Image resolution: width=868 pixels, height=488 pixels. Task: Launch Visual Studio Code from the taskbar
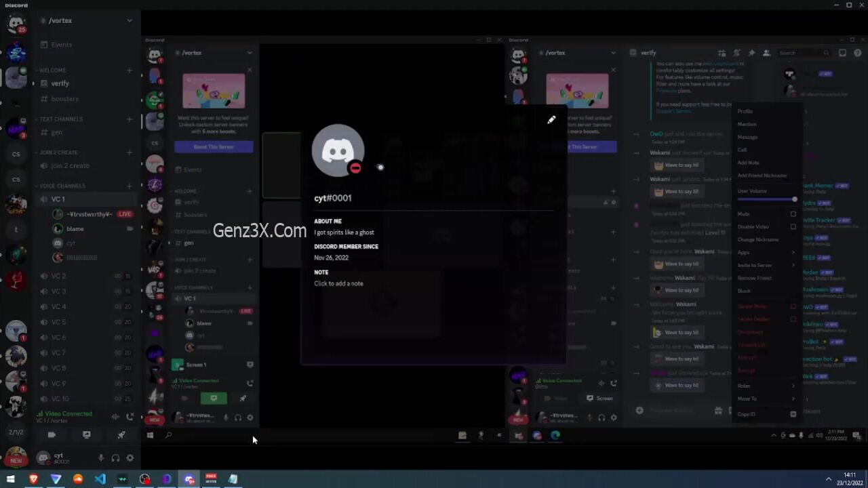100,479
